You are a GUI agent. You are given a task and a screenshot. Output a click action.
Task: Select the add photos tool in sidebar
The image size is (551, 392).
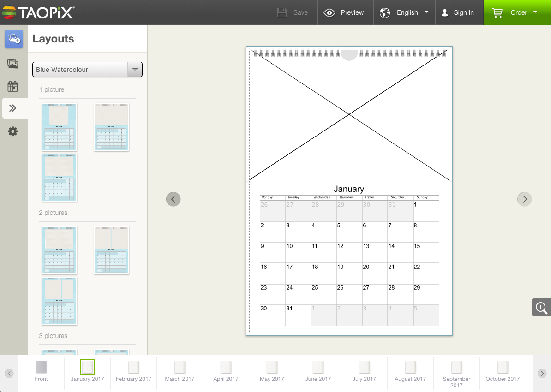[14, 39]
